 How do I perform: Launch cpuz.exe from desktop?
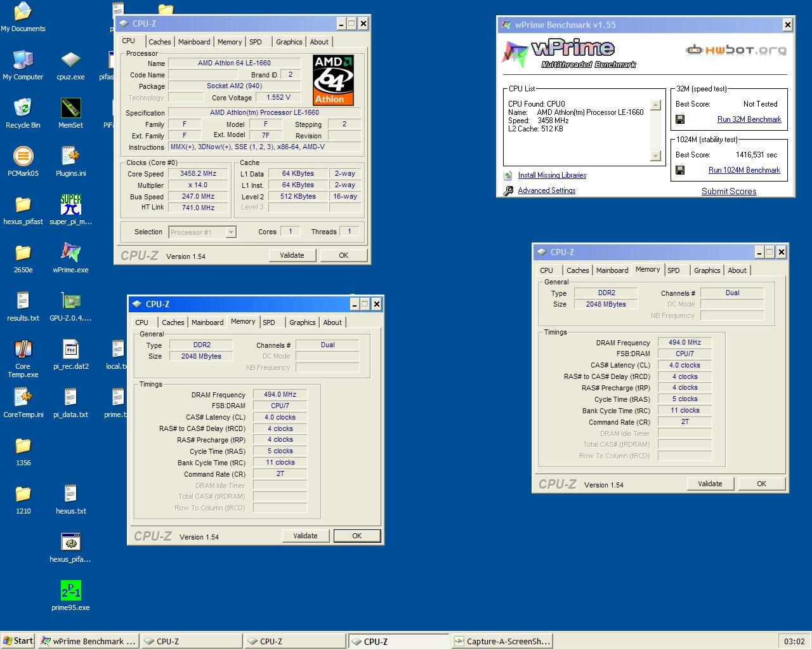70,65
